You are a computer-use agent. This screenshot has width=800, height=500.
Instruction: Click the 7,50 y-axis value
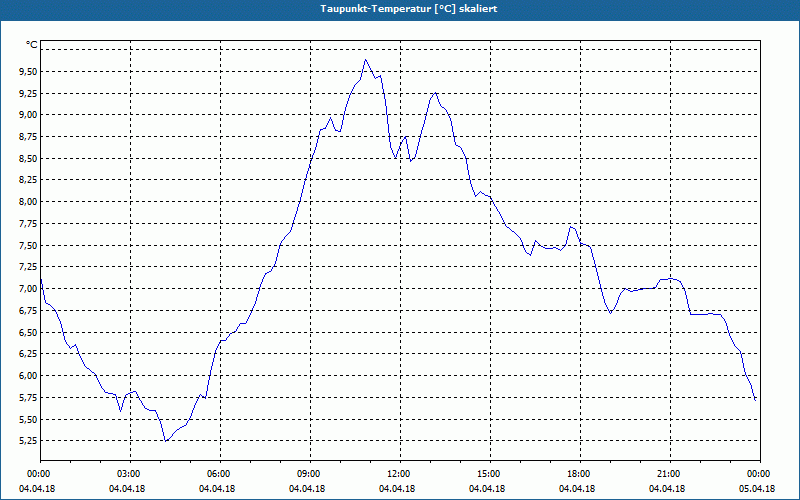tap(28, 245)
